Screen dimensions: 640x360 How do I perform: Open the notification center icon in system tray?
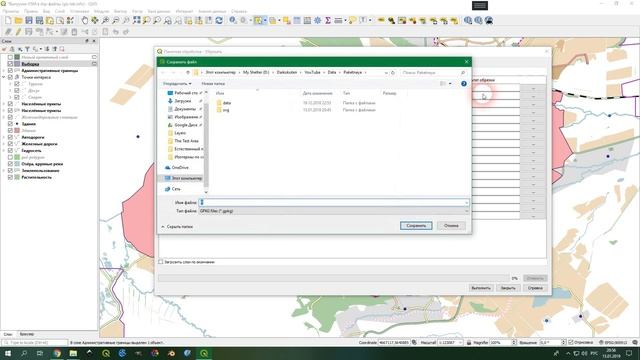[x=629, y=353]
